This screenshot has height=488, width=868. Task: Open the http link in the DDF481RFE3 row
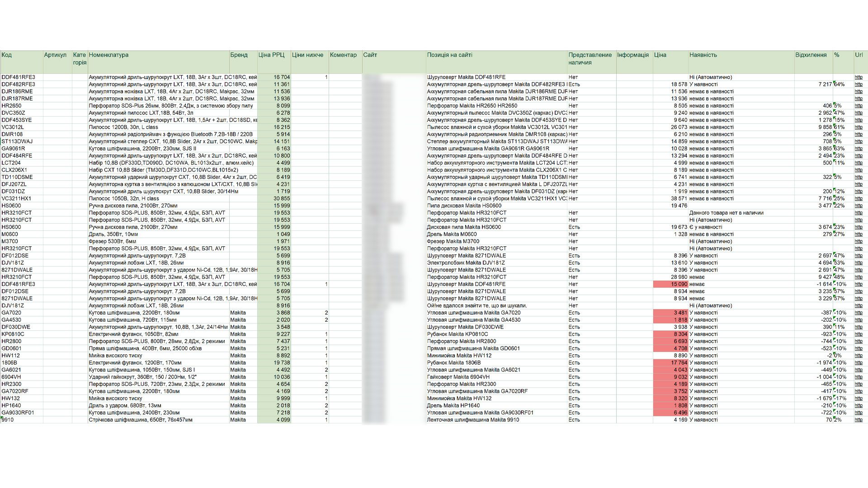point(858,77)
